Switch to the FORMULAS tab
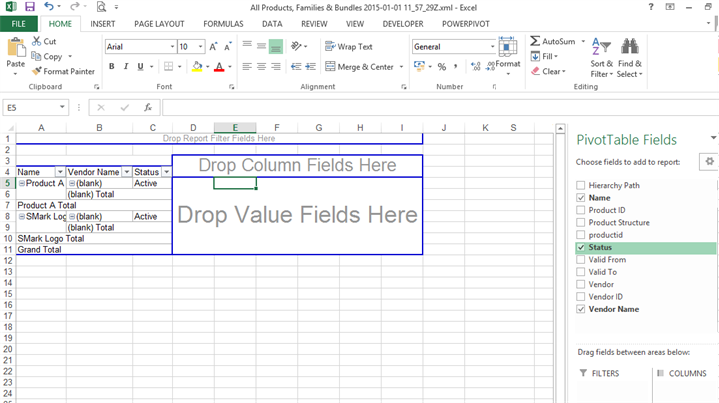This screenshot has height=403, width=719. (223, 24)
